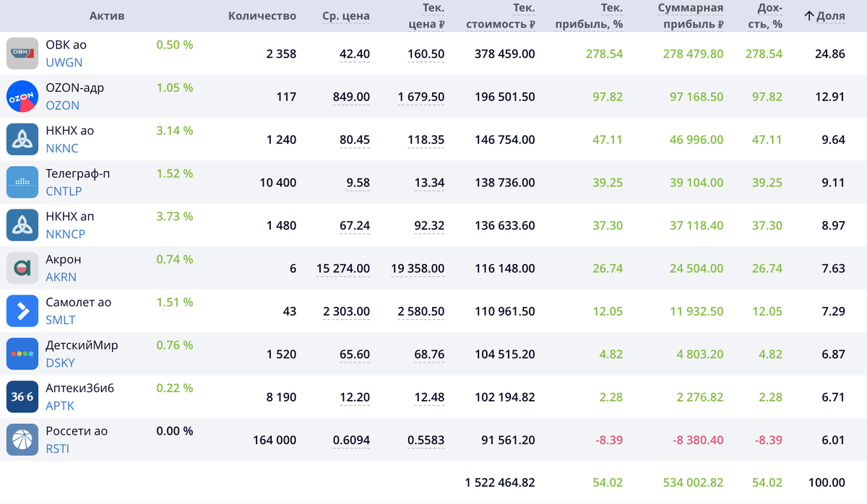
Task: Click НКНХ ап average price 67.24
Action: coord(355,226)
